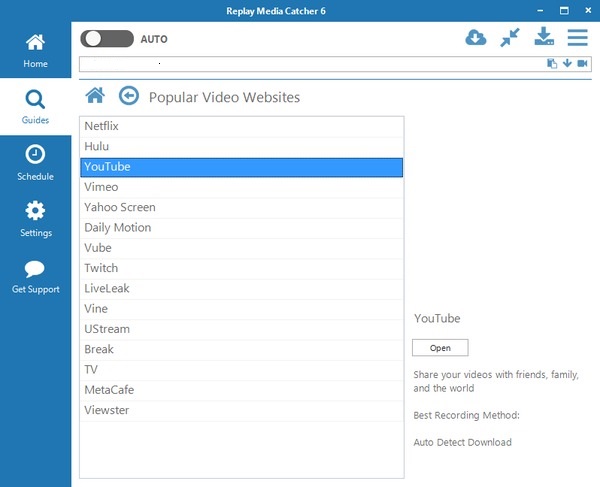Select Twitch in the website list
Image resolution: width=600 pixels, height=487 pixels.
(x=241, y=268)
